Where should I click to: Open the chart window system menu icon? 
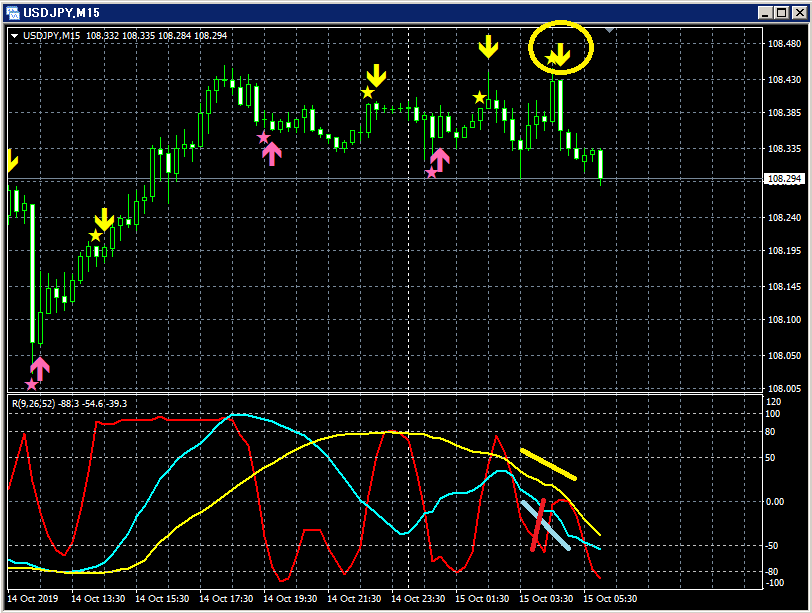[x=12, y=12]
